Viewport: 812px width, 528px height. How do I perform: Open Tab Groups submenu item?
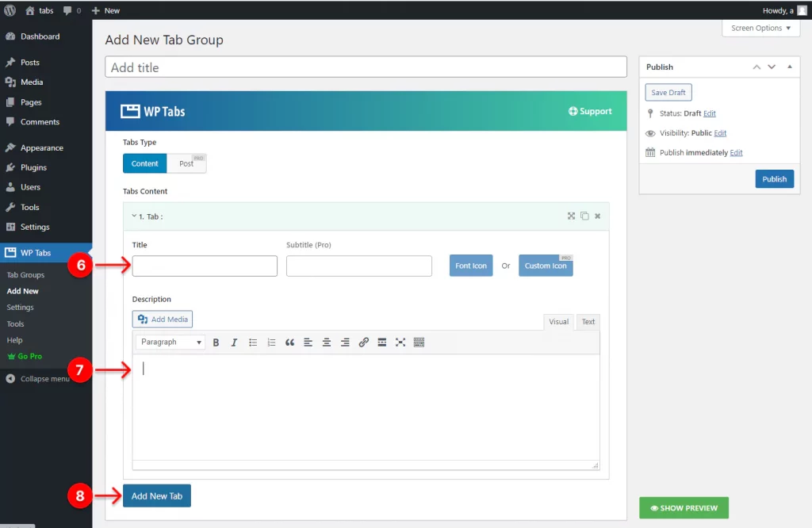point(25,275)
